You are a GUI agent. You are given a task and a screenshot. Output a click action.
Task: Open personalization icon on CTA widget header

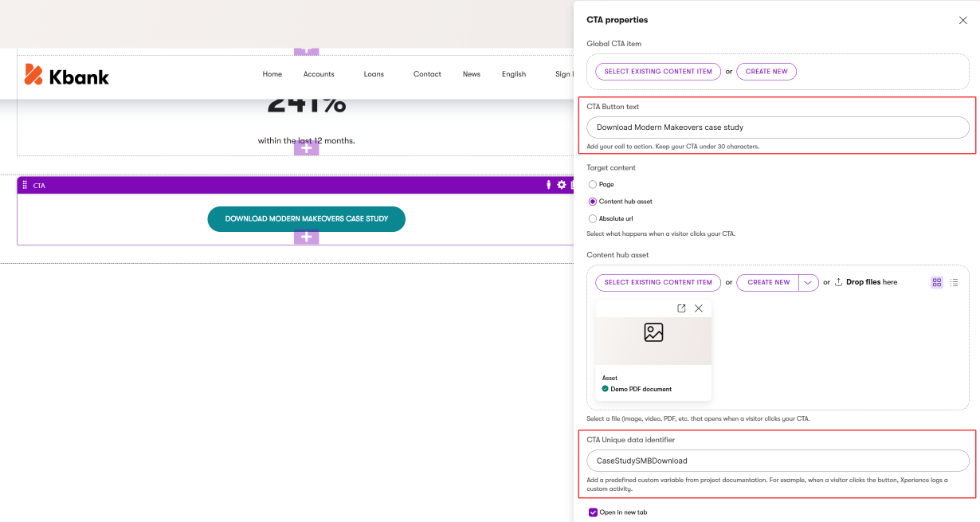(x=548, y=184)
